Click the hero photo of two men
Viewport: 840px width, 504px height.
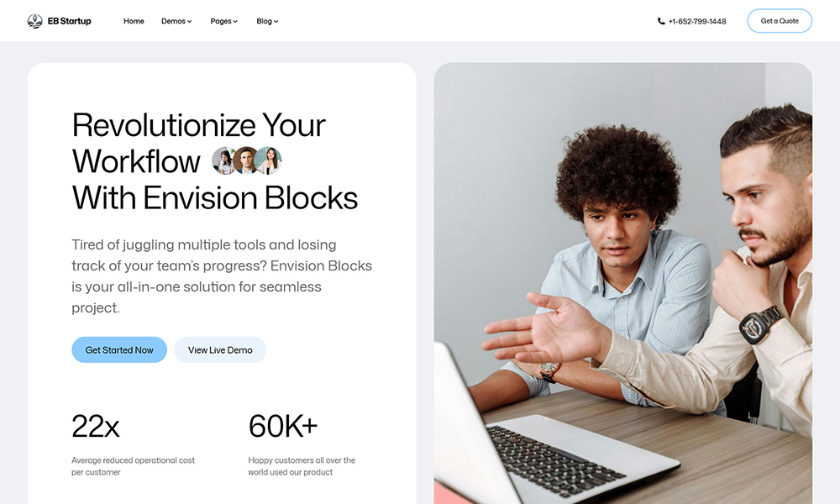[x=623, y=283]
